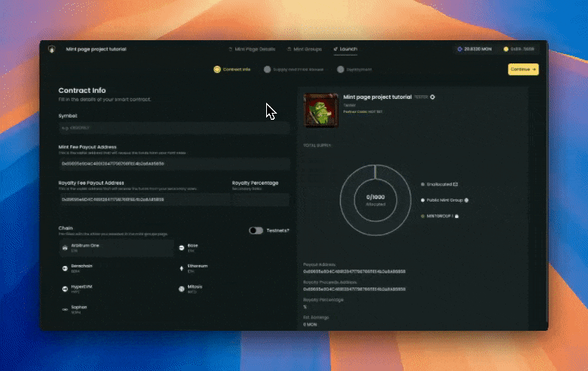
Task: Focus the Symbol input field
Action: coord(174,128)
